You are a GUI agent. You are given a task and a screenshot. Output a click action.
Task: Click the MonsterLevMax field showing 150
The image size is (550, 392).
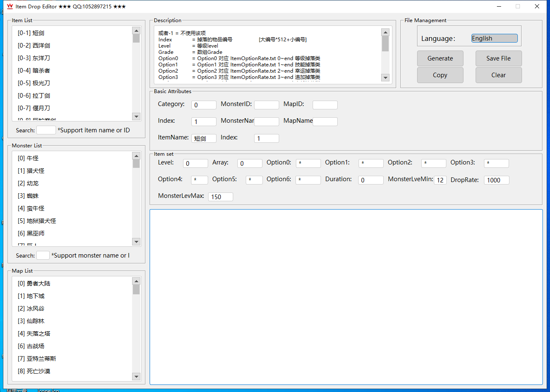(221, 197)
